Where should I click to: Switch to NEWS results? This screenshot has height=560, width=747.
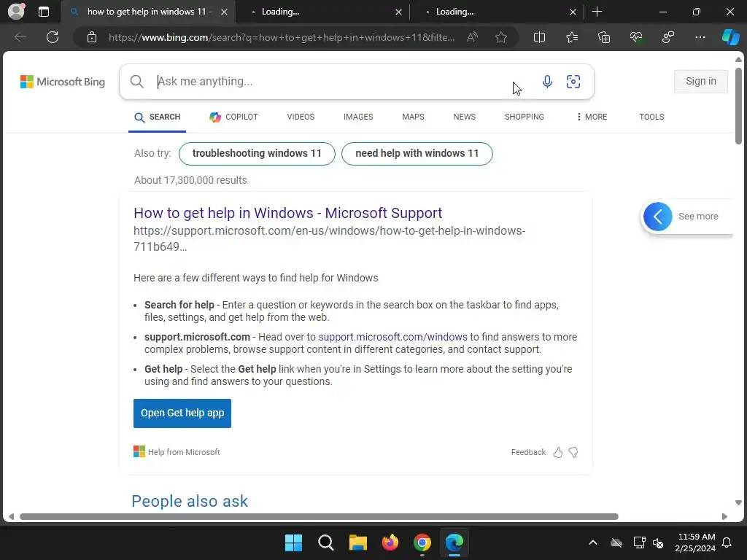tap(465, 117)
